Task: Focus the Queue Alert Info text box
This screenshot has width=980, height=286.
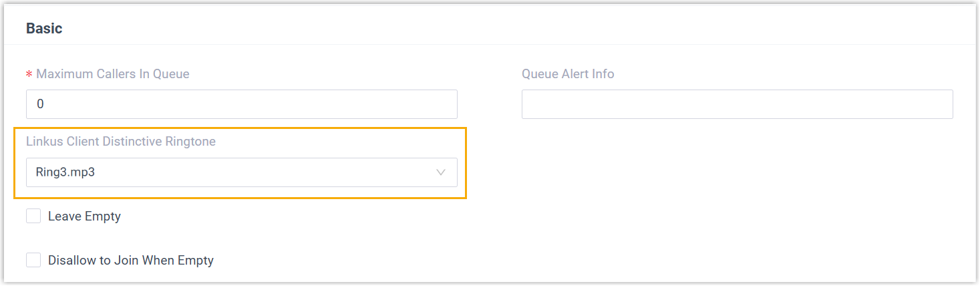Action: coord(737,104)
